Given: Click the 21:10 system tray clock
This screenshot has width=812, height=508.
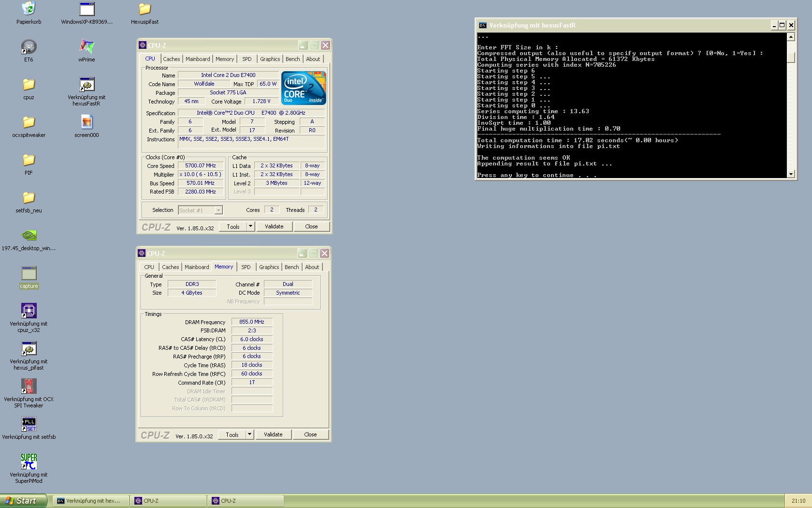Looking at the screenshot, I should tap(798, 501).
